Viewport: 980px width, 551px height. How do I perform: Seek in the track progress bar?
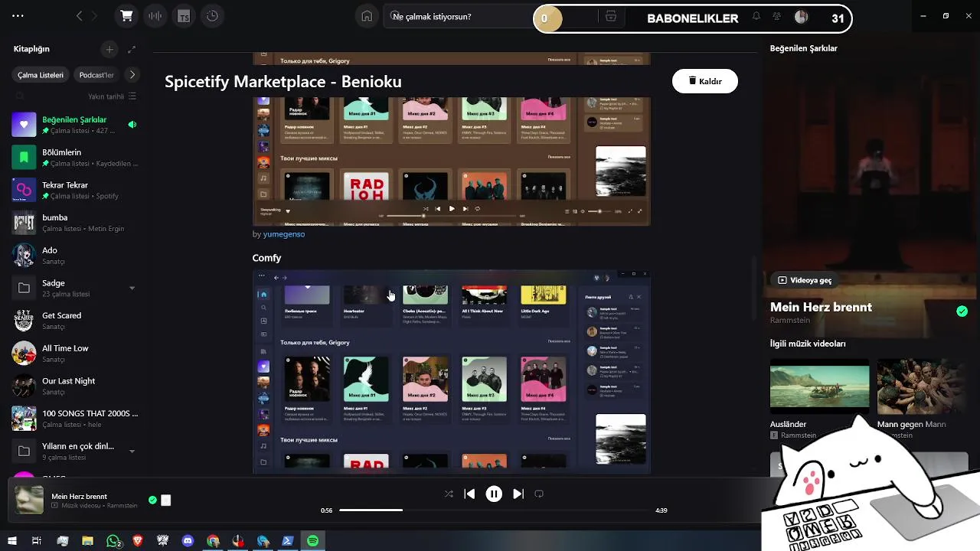tap(494, 510)
